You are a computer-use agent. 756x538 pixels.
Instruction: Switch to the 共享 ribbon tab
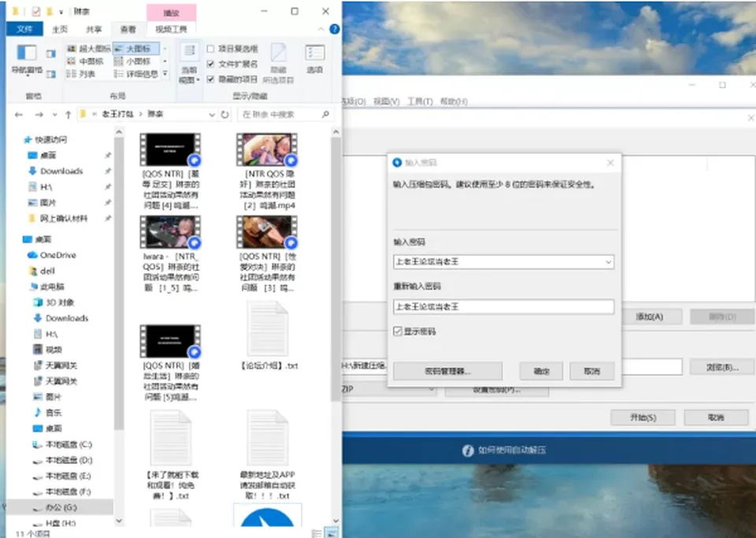coord(94,29)
